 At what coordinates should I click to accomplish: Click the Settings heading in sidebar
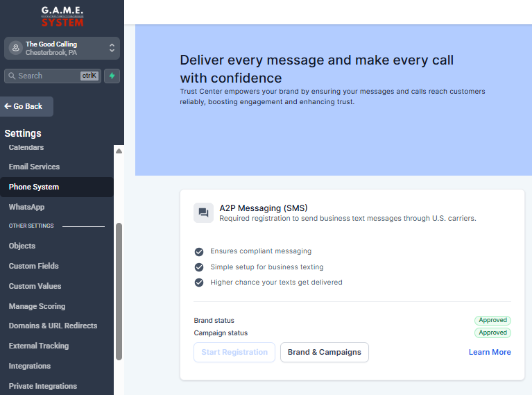(23, 133)
